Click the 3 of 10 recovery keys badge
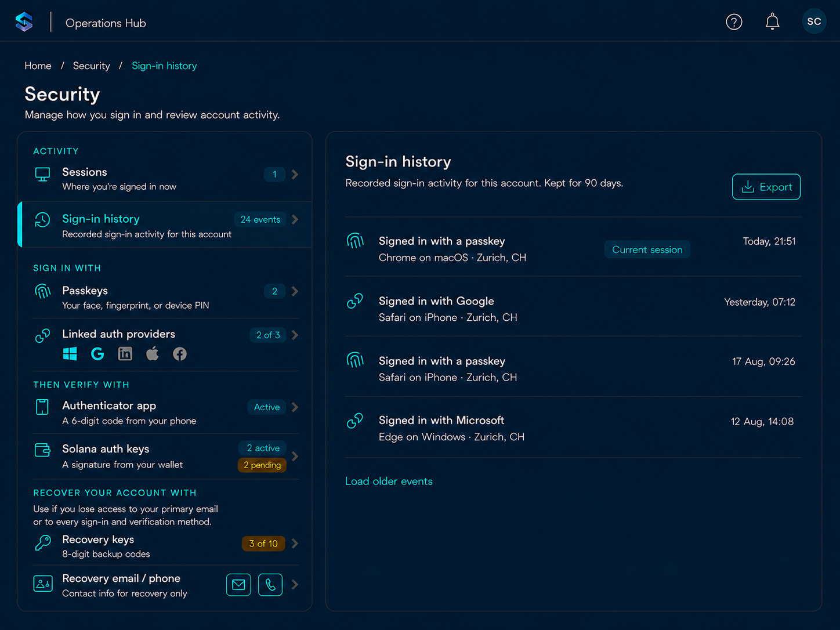The image size is (840, 630). point(263,544)
